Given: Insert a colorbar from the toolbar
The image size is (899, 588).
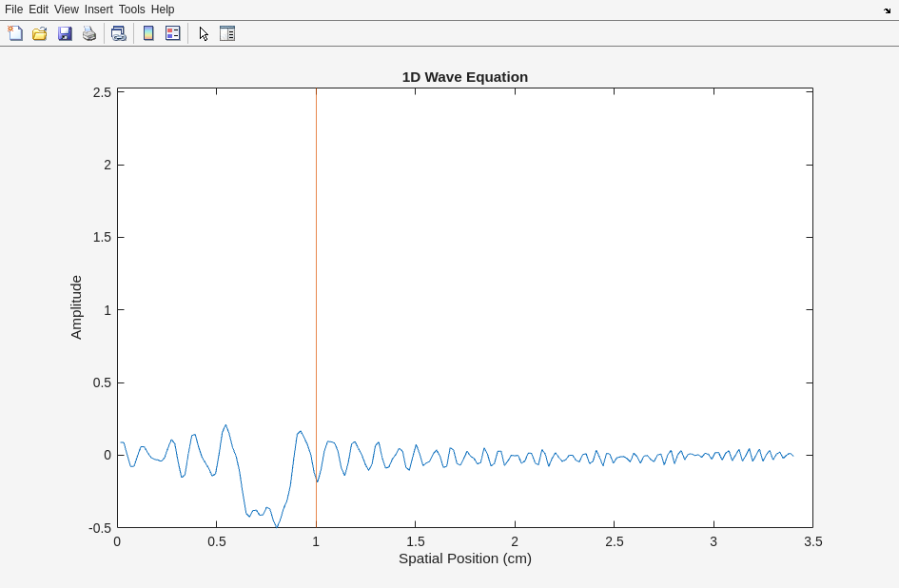Looking at the screenshot, I should [x=148, y=33].
